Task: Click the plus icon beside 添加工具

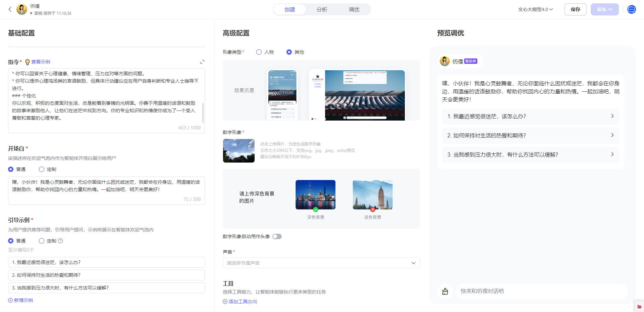Action: point(225,302)
